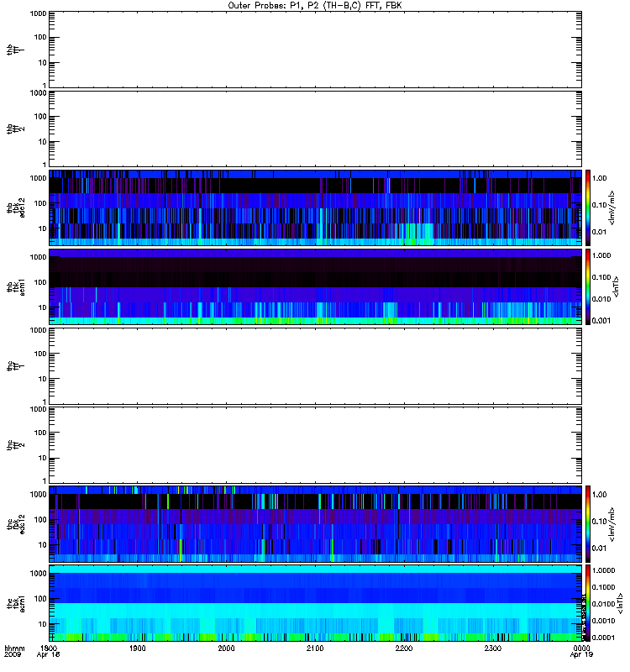Screen dimensions: 630x672
Task: Click the '0.100' tick on thb scm1 color bar
Action: click(601, 277)
